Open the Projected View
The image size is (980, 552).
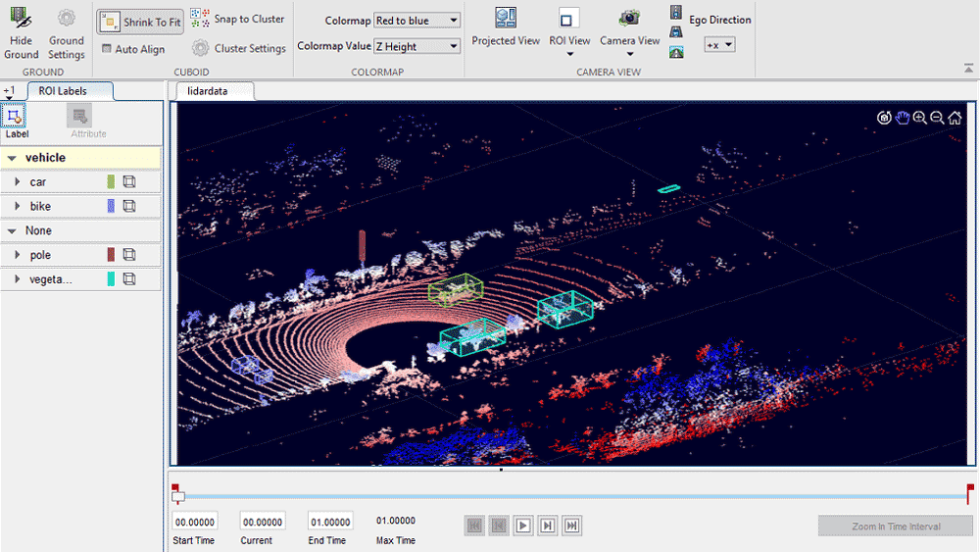coord(506,19)
